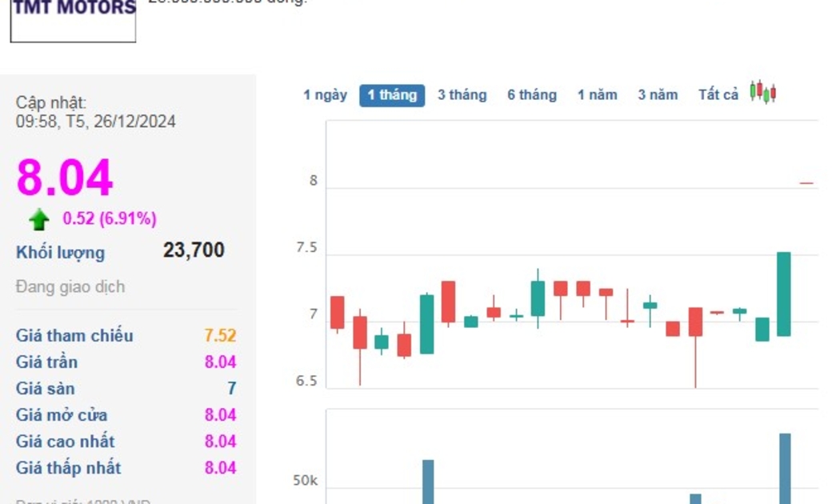Click the tallest green candle at chart's right
The width and height of the screenshot is (840, 504).
(784, 294)
